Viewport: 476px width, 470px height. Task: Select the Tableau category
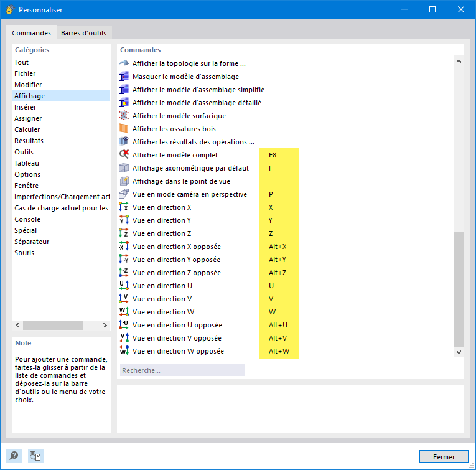[x=61, y=163]
